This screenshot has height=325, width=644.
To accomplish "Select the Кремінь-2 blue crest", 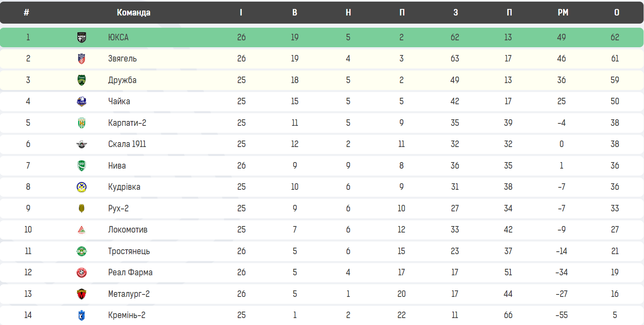I will click(x=81, y=315).
